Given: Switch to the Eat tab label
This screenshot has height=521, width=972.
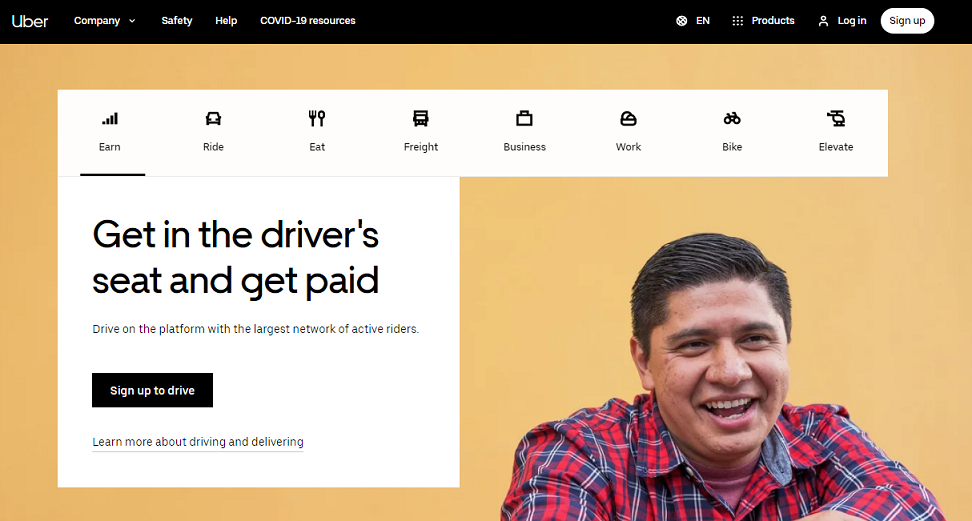Looking at the screenshot, I should (317, 147).
